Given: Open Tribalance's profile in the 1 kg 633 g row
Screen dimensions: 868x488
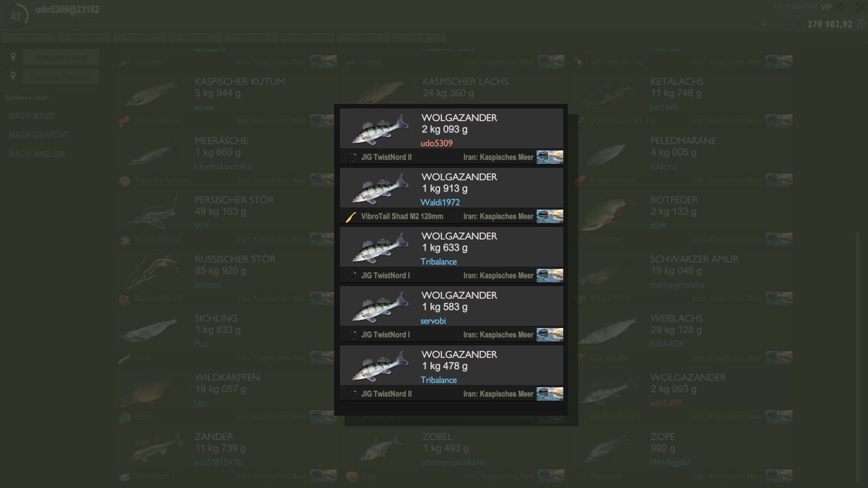Looking at the screenshot, I should click(439, 262).
